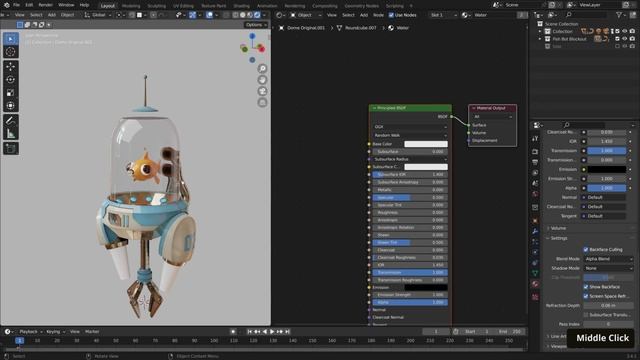Select the Cursor tool
The height and width of the screenshot is (360, 640).
coord(11,52)
